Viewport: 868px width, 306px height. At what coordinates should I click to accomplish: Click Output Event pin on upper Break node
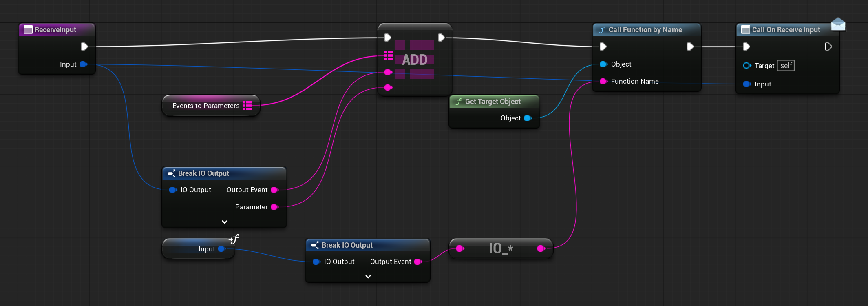click(x=274, y=190)
